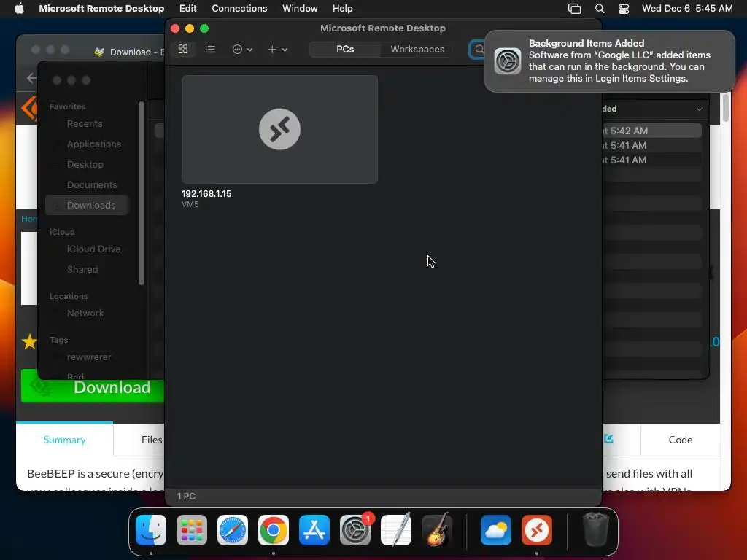Screen dimensions: 747x560
Task: Select the rewwrerer tag in Finder sidebar
Action: coord(88,357)
